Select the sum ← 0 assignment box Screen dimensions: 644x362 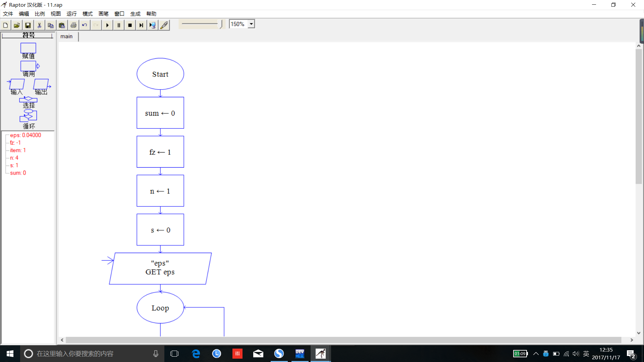point(160,113)
